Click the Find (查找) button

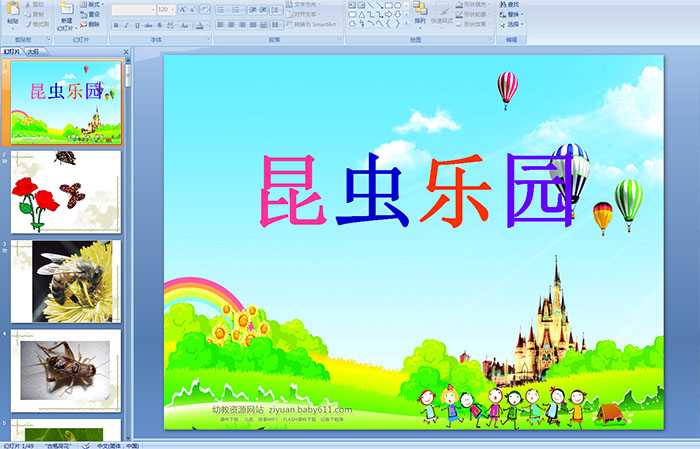[x=509, y=4]
